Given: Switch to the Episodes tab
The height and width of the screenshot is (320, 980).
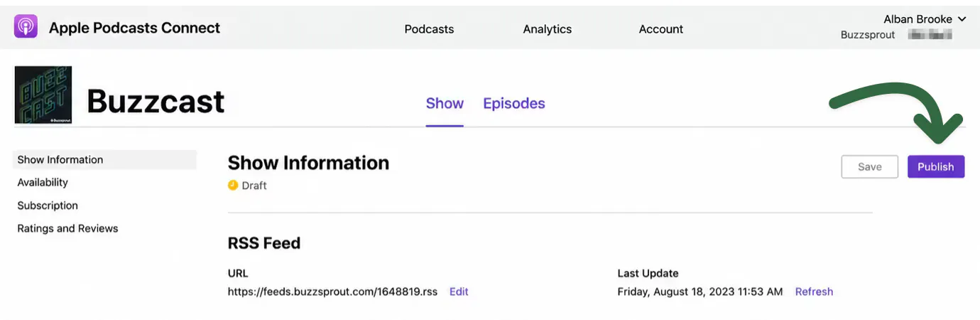Looking at the screenshot, I should point(514,104).
